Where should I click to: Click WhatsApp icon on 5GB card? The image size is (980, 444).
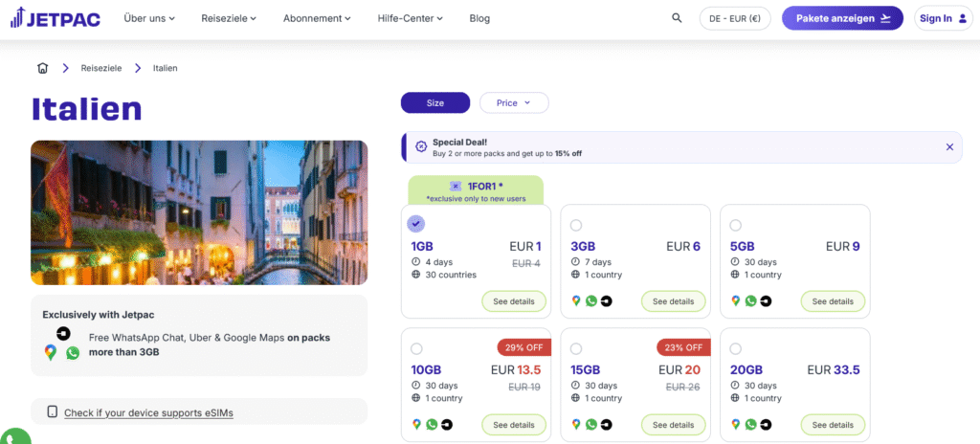[x=750, y=300]
